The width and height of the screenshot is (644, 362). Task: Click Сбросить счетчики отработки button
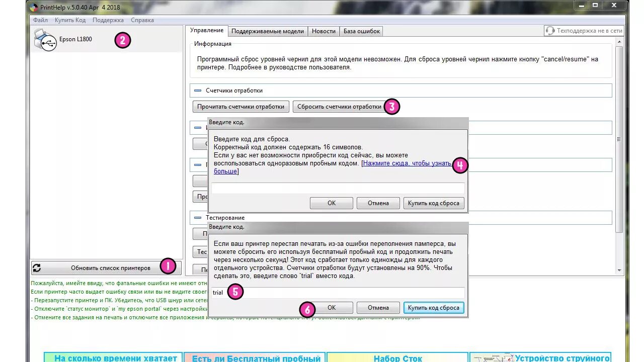339,107
